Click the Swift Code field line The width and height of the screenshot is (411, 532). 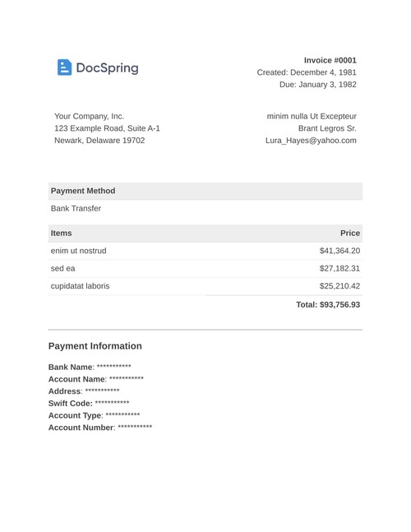(89, 403)
